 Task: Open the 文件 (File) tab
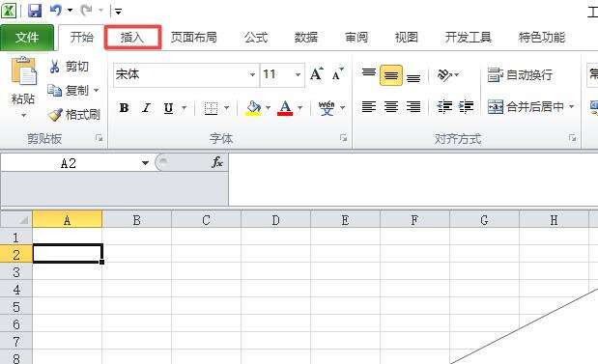coord(27,38)
